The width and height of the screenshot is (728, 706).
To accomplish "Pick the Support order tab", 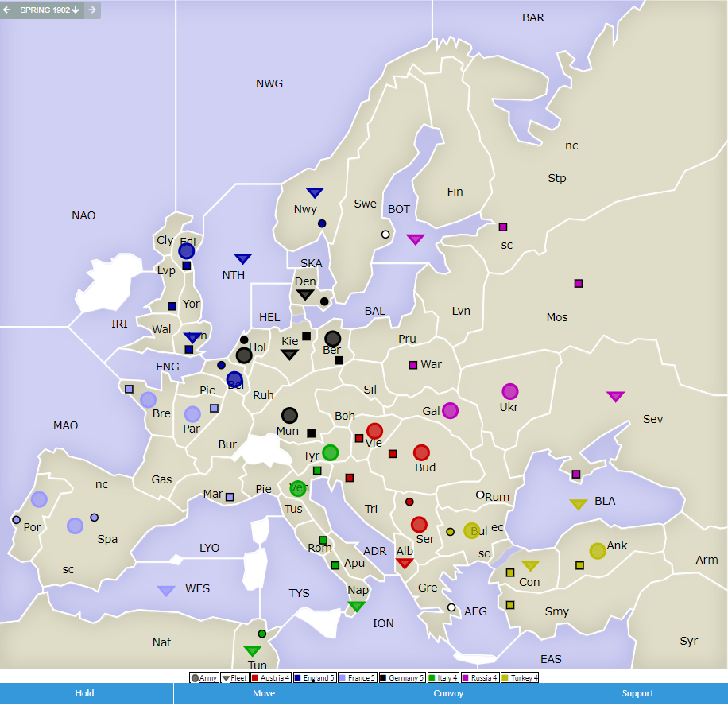I will pos(637,693).
